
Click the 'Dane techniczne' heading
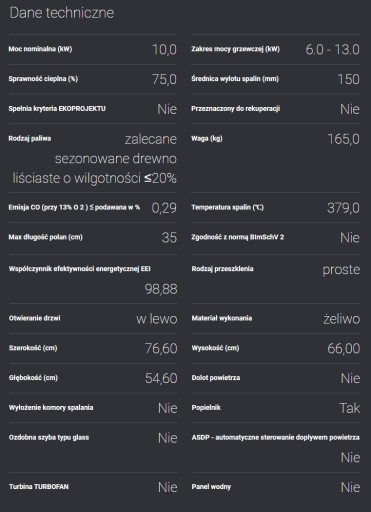click(x=62, y=13)
